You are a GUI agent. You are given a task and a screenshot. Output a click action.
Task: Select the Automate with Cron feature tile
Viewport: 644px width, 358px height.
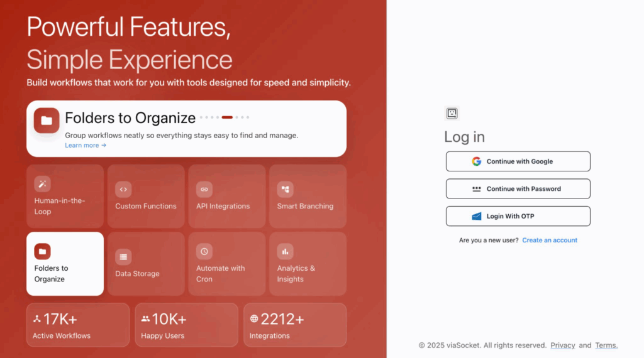pyautogui.click(x=226, y=264)
